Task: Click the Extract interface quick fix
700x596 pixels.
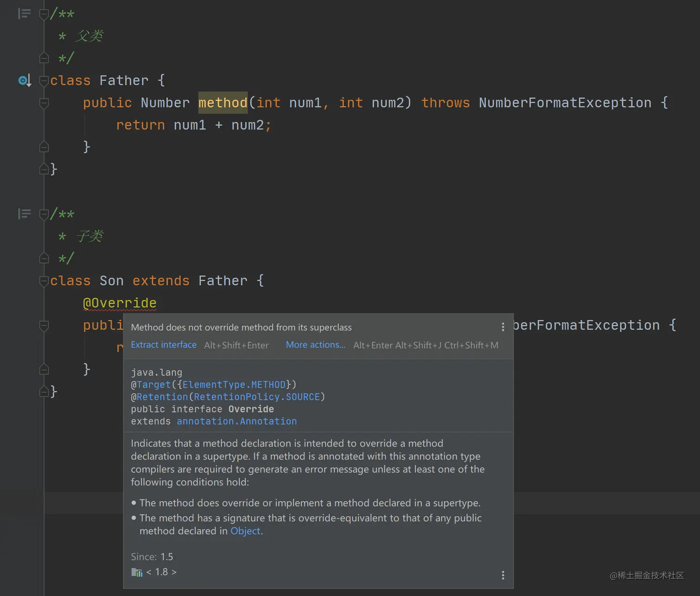Action: [x=163, y=345]
